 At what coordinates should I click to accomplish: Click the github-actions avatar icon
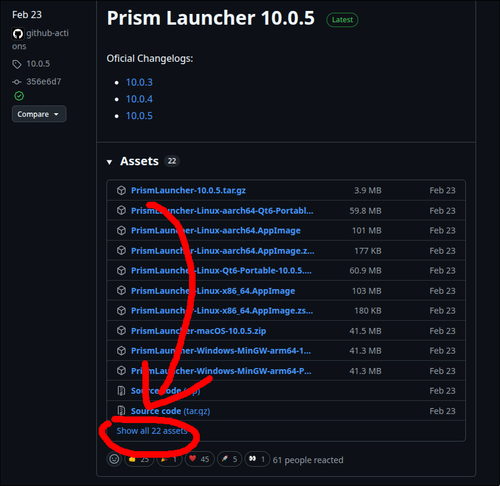pyautogui.click(x=18, y=34)
